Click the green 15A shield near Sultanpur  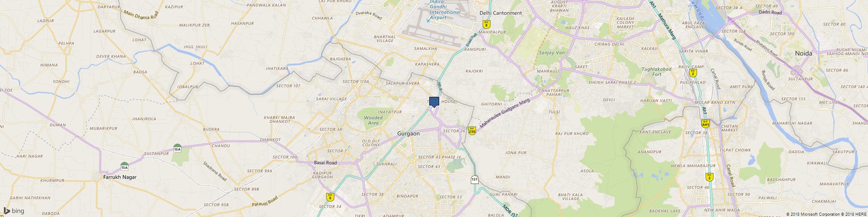[x=177, y=148]
